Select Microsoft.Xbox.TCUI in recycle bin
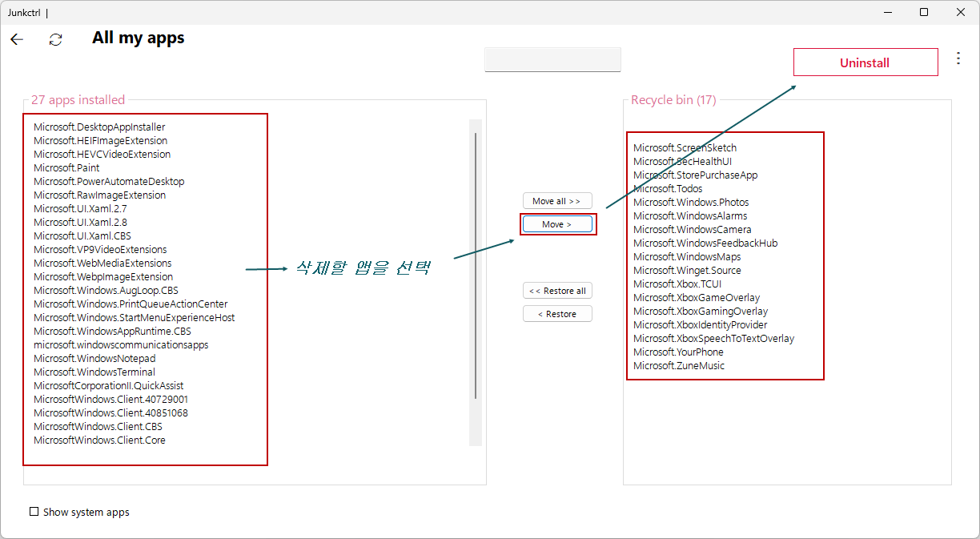Image resolution: width=980 pixels, height=539 pixels. point(677,284)
